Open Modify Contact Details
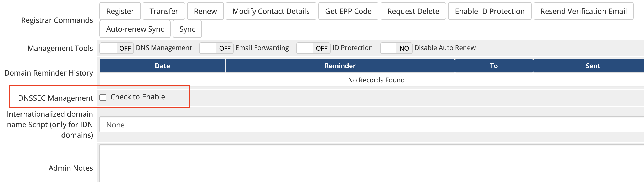 tap(271, 11)
